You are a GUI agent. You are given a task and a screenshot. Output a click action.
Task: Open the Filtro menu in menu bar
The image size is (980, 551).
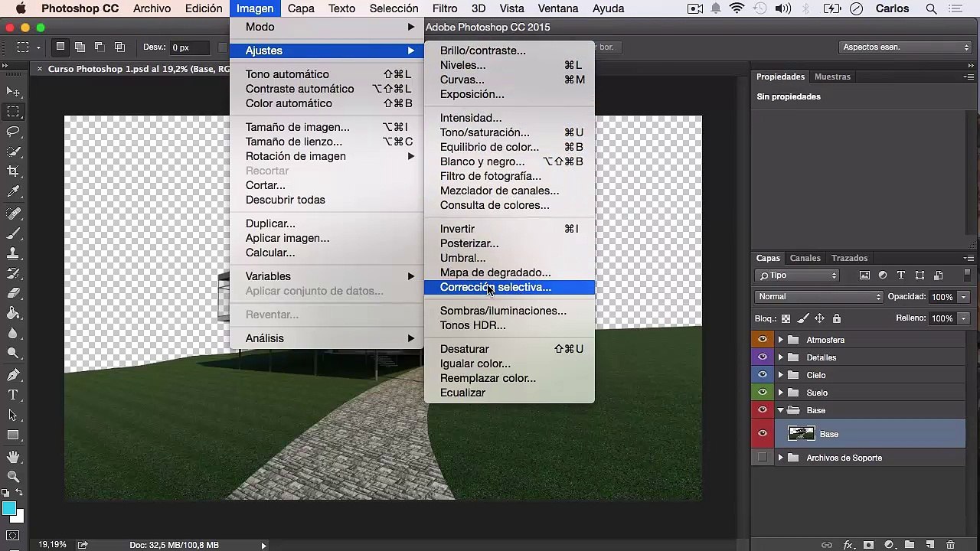point(445,8)
